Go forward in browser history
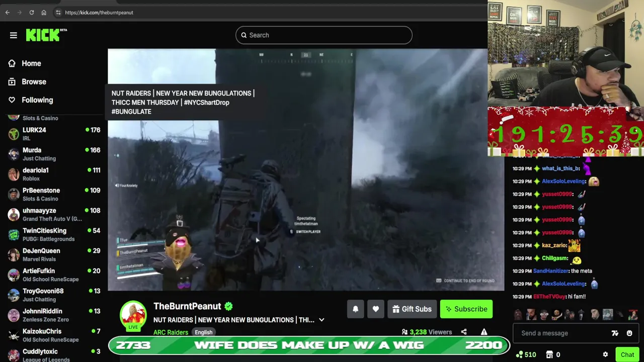This screenshot has width=644, height=362. tap(19, 13)
